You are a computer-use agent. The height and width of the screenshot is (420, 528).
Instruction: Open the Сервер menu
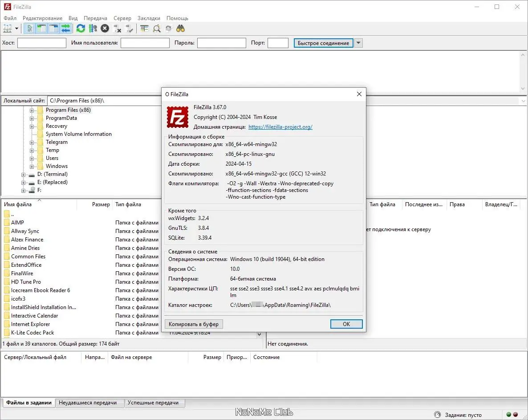[x=122, y=18]
